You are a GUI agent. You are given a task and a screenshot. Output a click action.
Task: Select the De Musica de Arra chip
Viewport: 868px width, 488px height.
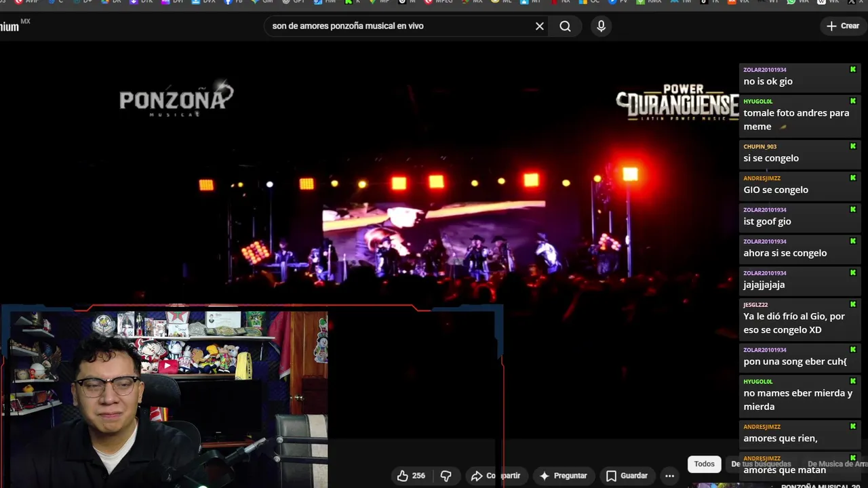click(836, 464)
